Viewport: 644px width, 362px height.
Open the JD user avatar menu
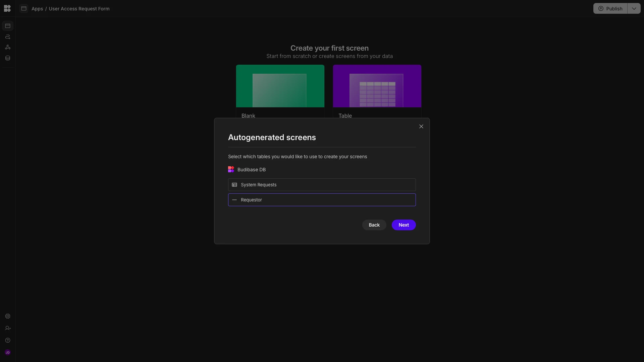[x=8, y=352]
